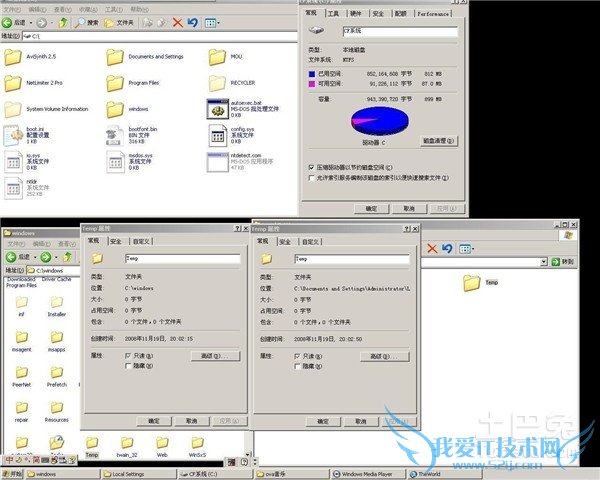Select boot.ini file icon

click(x=13, y=135)
